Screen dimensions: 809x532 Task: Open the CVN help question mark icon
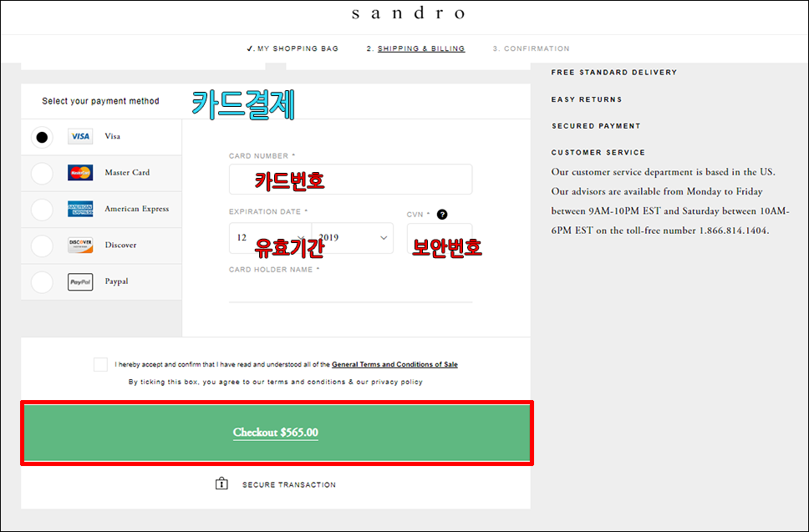[x=442, y=215]
